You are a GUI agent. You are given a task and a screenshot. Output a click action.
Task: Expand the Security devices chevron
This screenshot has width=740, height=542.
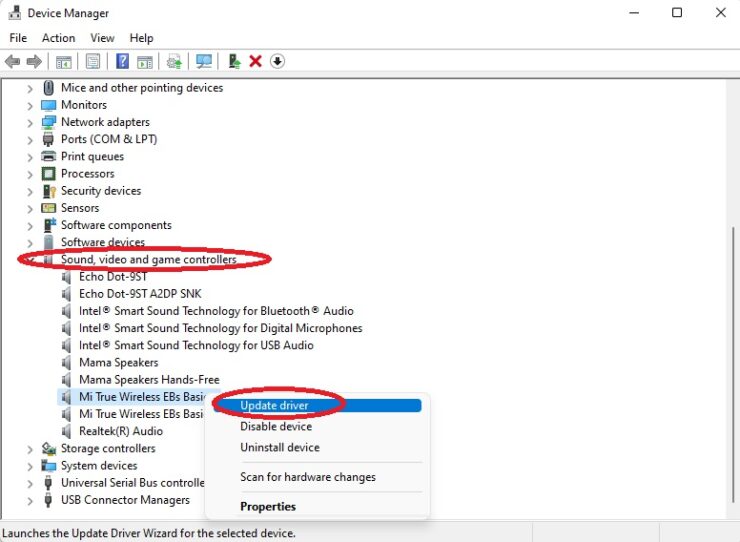30,192
